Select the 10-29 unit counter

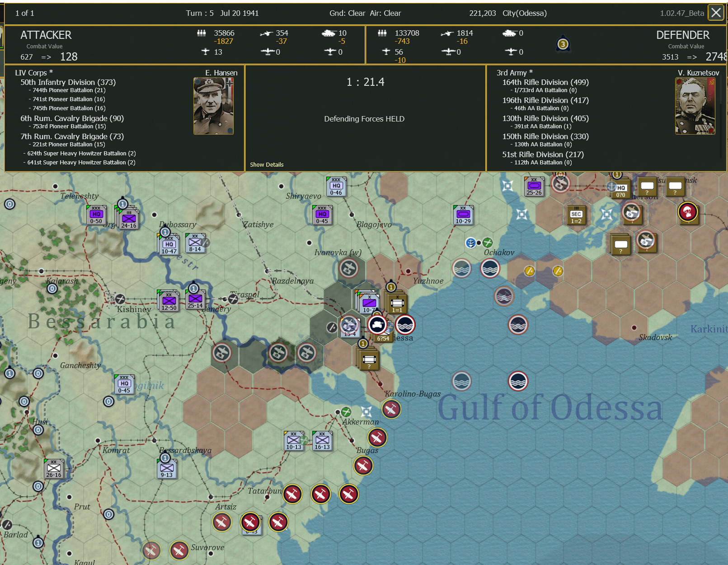tap(463, 215)
